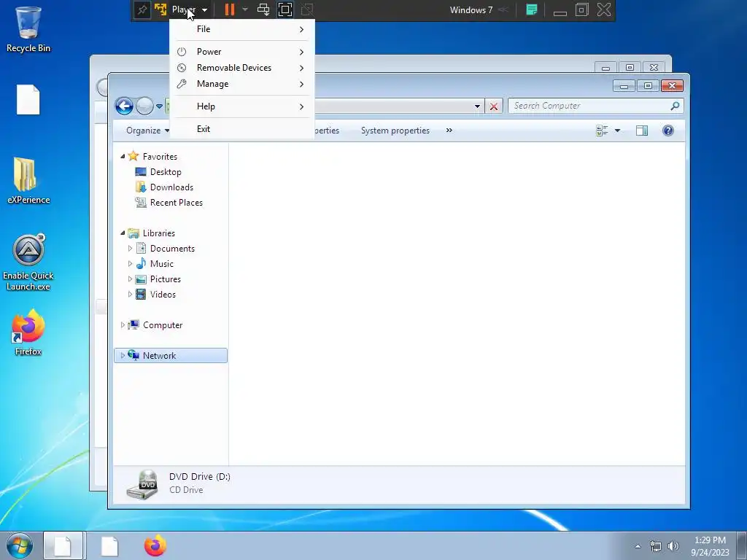This screenshot has width=747, height=560.
Task: Open the Manage submenu
Action: 242,84
